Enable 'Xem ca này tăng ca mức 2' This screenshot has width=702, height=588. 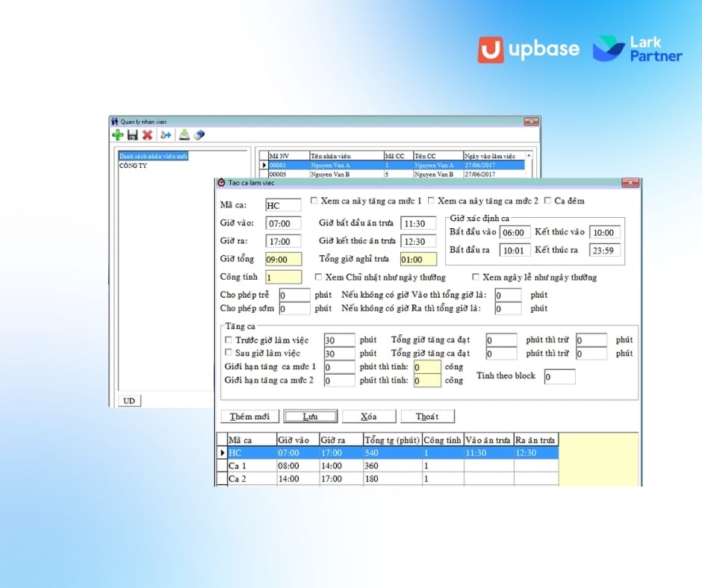(431, 201)
